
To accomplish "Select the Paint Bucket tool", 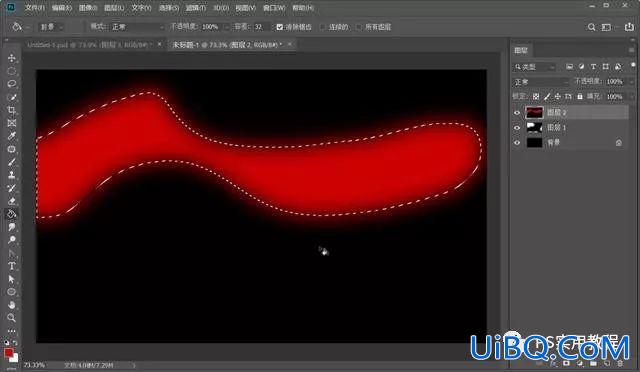I will 11,214.
